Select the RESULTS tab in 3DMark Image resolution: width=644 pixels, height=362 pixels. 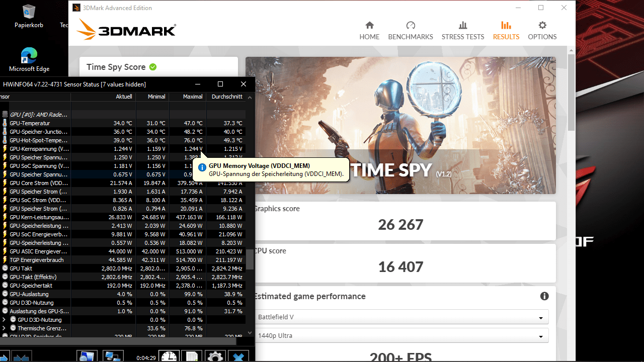(506, 30)
